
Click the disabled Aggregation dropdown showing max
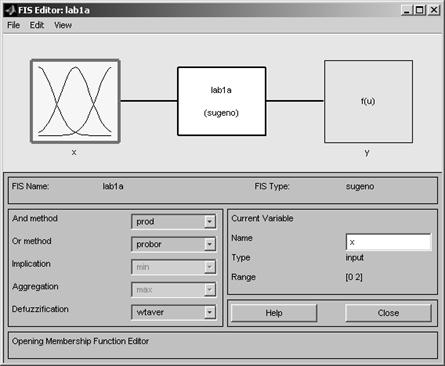pos(173,290)
